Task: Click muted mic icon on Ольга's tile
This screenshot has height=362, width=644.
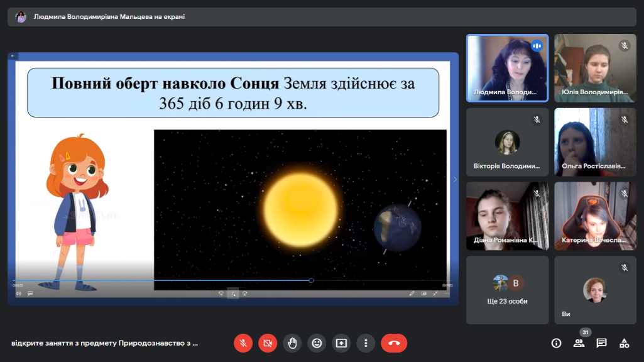Action: point(625,119)
